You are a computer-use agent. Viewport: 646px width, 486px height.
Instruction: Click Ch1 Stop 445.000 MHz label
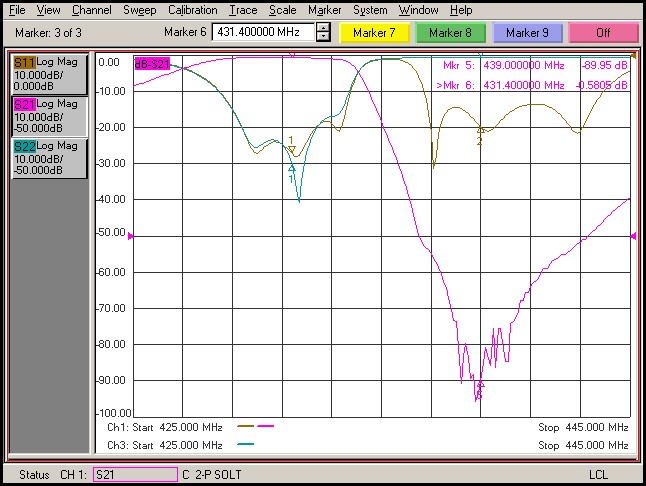point(583,427)
